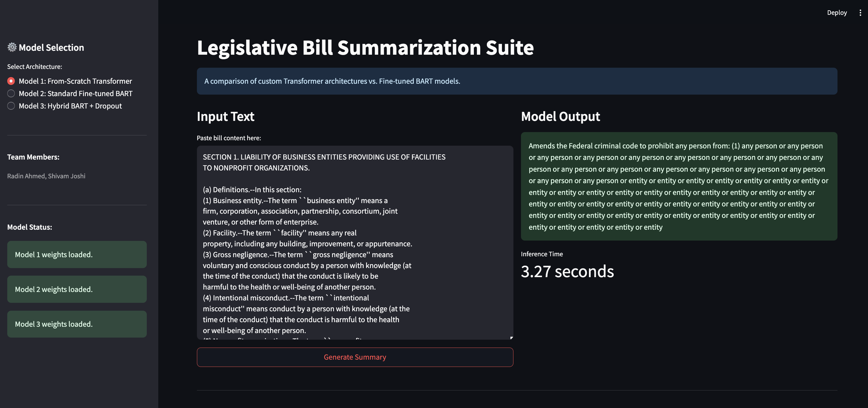Viewport: 868px width, 408px height.
Task: Click the 'Model Selection' sidebar heading text
Action: pos(51,47)
